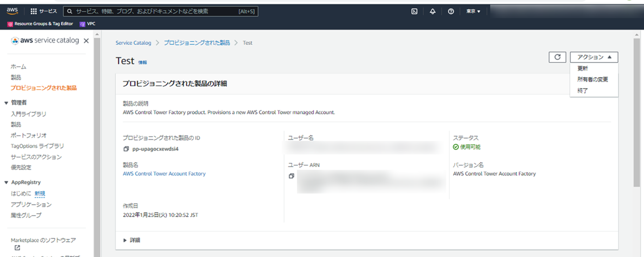644x257 pixels.
Task: Click the product ID pp-upagocxewdsi4 text
Action: (x=155, y=149)
